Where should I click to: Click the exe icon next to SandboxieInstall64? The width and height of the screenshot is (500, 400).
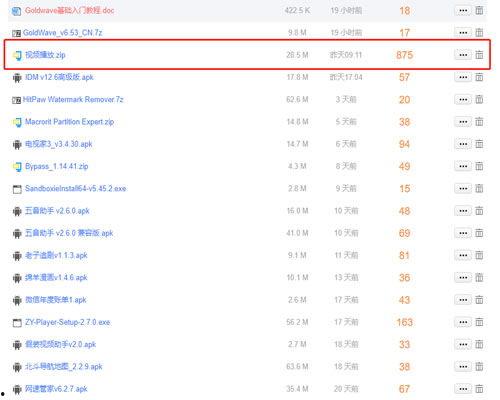pos(17,189)
